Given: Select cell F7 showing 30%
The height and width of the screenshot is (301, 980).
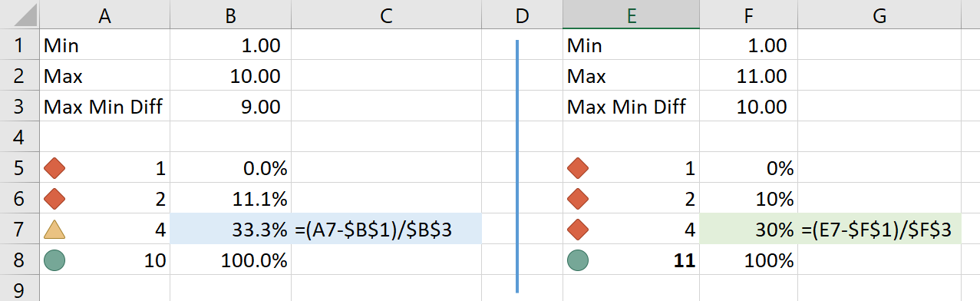Looking at the screenshot, I should pyautogui.click(x=749, y=229).
